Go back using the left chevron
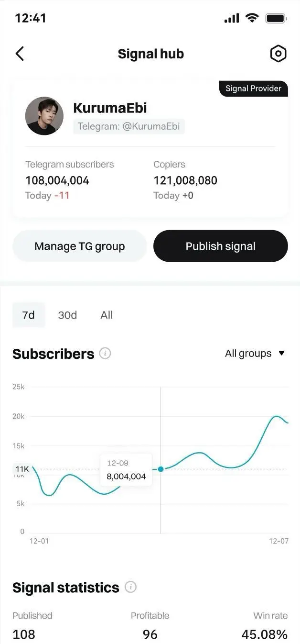Image resolution: width=300 pixels, height=644 pixels. pyautogui.click(x=20, y=54)
